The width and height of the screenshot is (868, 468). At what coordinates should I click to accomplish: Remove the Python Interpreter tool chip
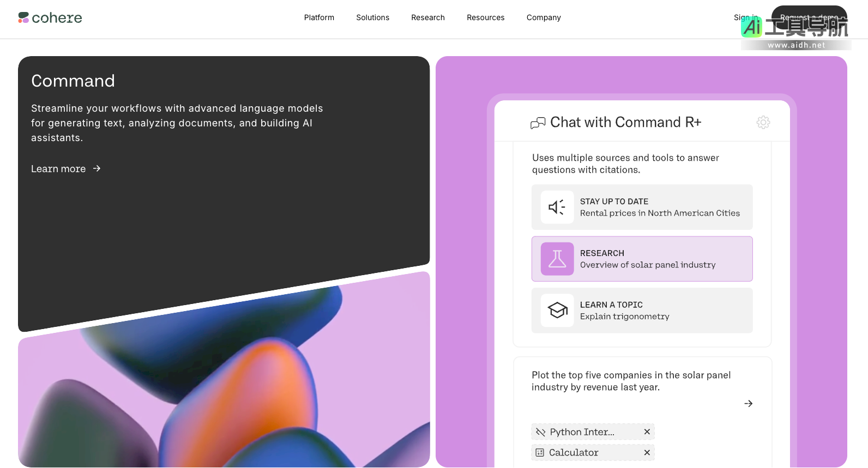pos(647,432)
